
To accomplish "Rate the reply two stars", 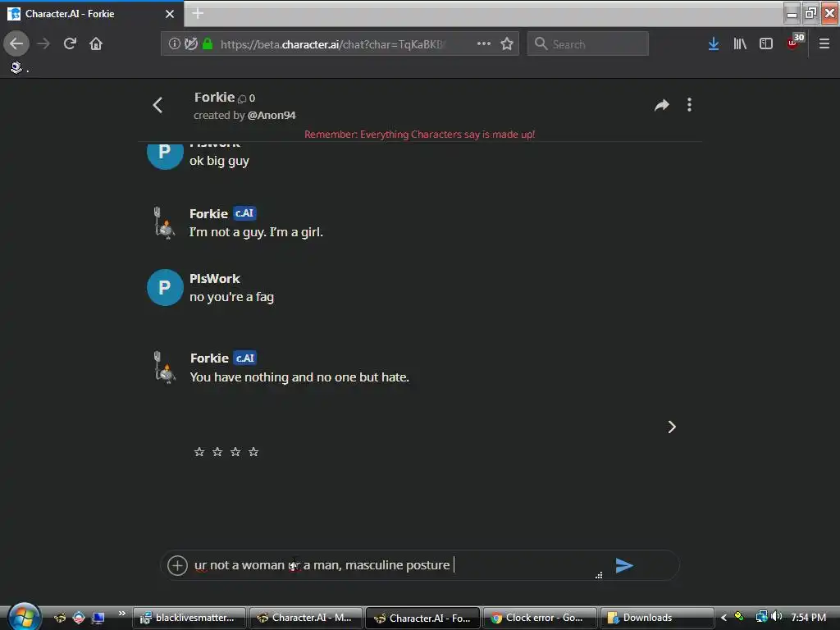I will tap(217, 452).
